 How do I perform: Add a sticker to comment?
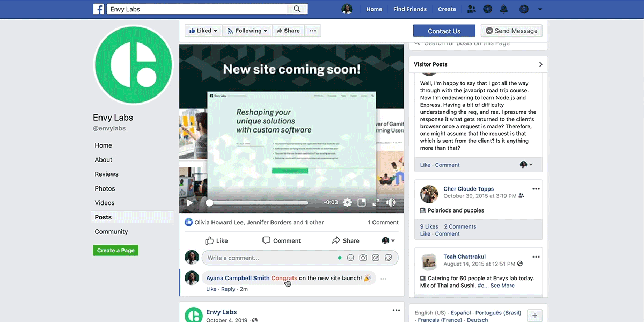click(x=388, y=258)
